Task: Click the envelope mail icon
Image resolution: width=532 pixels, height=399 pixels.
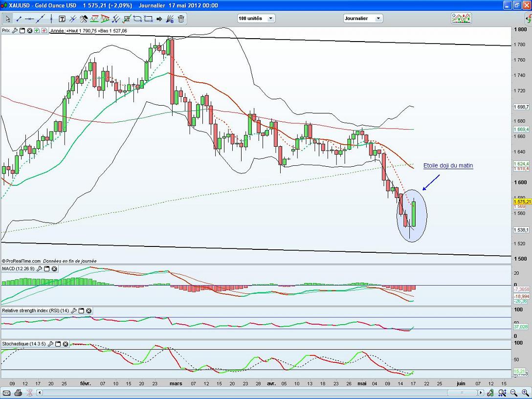Action: click(x=7, y=393)
